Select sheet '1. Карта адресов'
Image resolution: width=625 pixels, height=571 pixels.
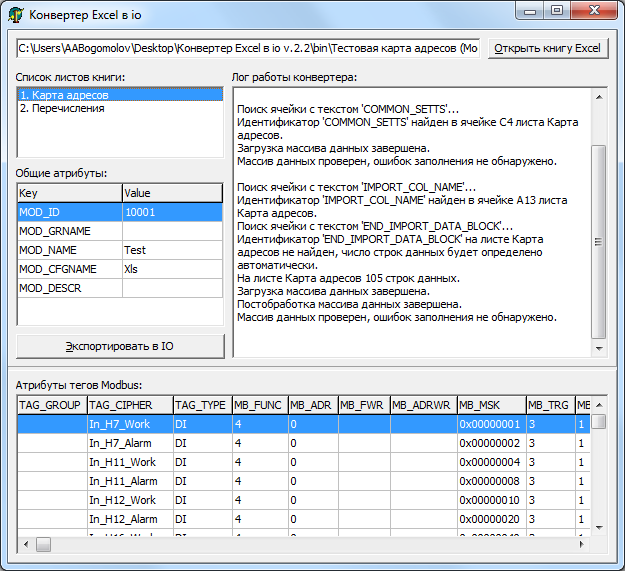(x=64, y=95)
